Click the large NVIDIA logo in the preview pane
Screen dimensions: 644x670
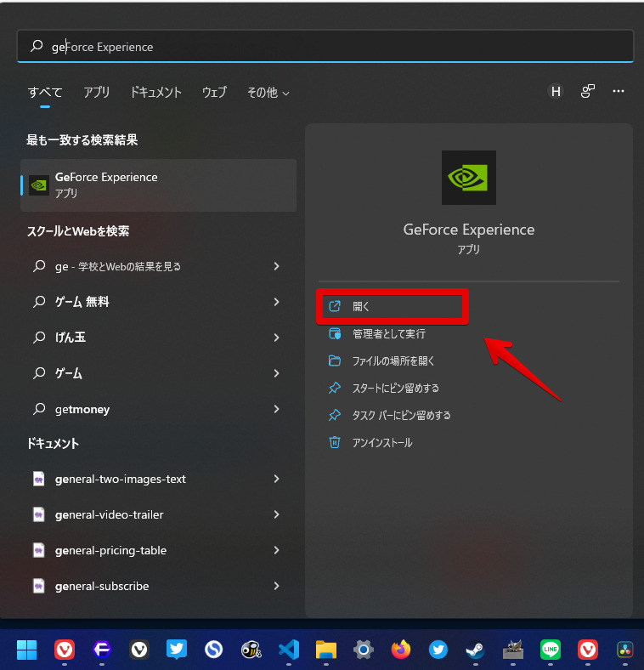pos(468,178)
